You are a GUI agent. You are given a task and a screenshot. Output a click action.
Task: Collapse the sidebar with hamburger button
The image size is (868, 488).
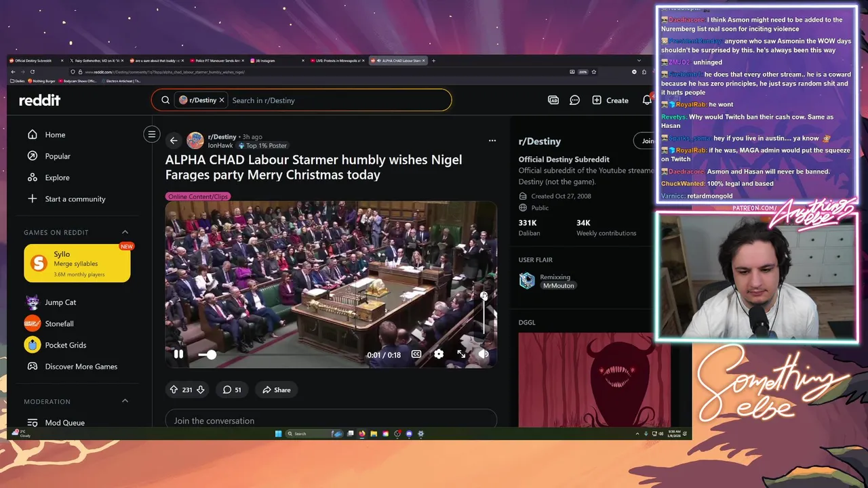152,134
